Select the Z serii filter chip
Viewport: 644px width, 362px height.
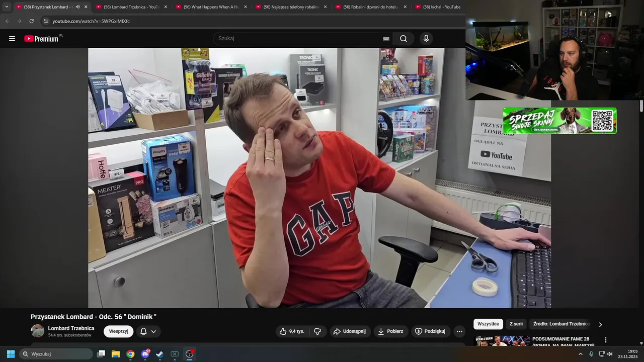(x=516, y=324)
